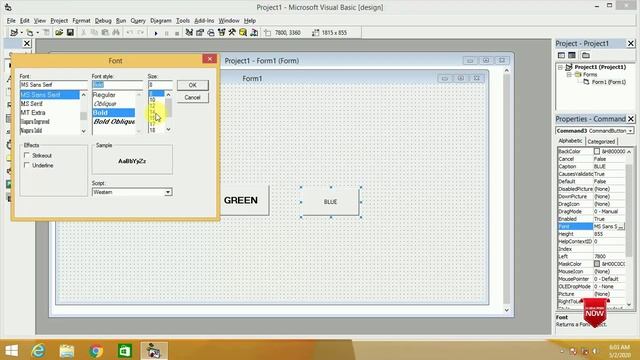The image size is (640, 360).
Task: Collapse the Forms folder tree node
Action: [569, 75]
